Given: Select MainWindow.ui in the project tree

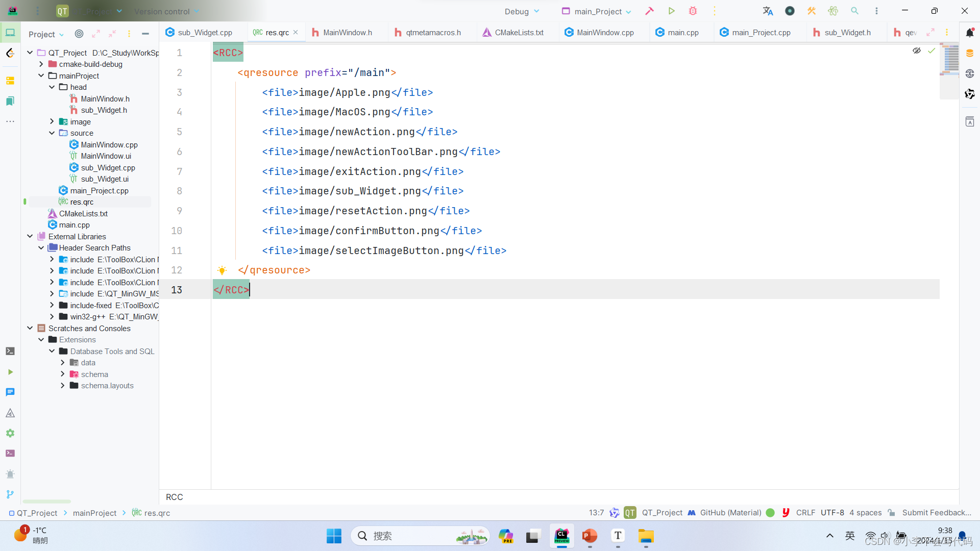Looking at the screenshot, I should (106, 156).
